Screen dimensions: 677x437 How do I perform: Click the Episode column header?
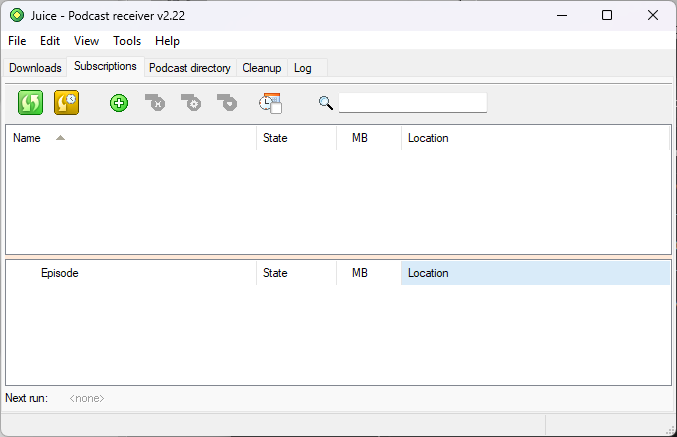tap(59, 273)
